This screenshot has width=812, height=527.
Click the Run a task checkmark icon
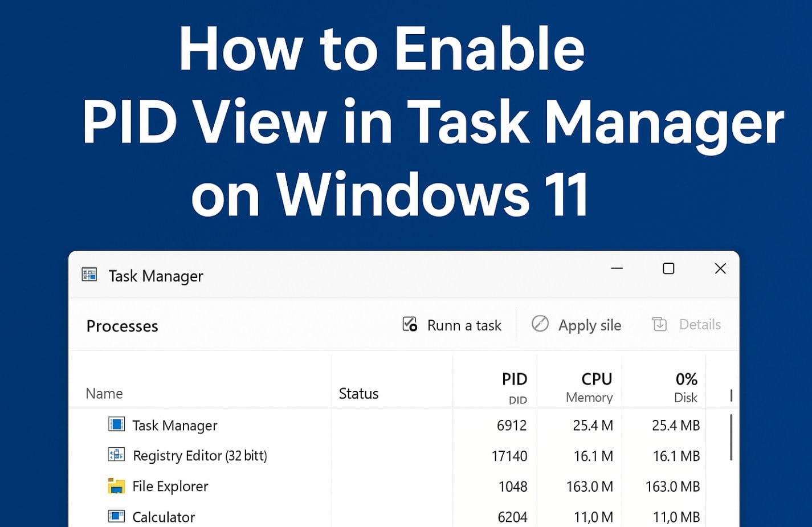coord(409,324)
